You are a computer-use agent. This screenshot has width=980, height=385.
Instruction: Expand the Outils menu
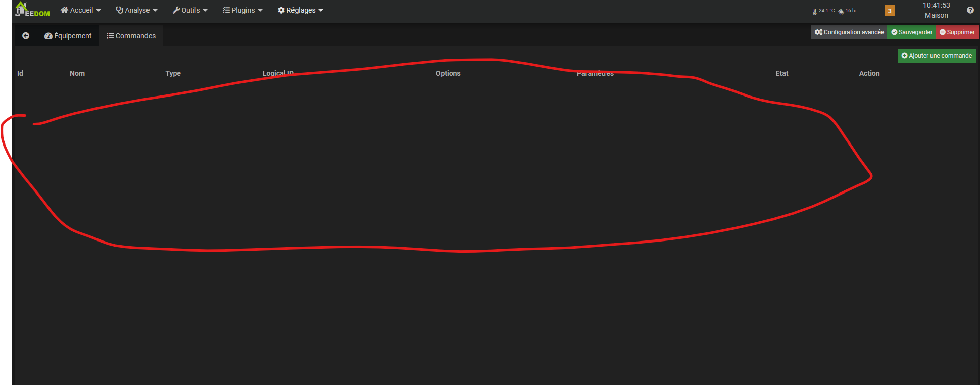pos(190,10)
